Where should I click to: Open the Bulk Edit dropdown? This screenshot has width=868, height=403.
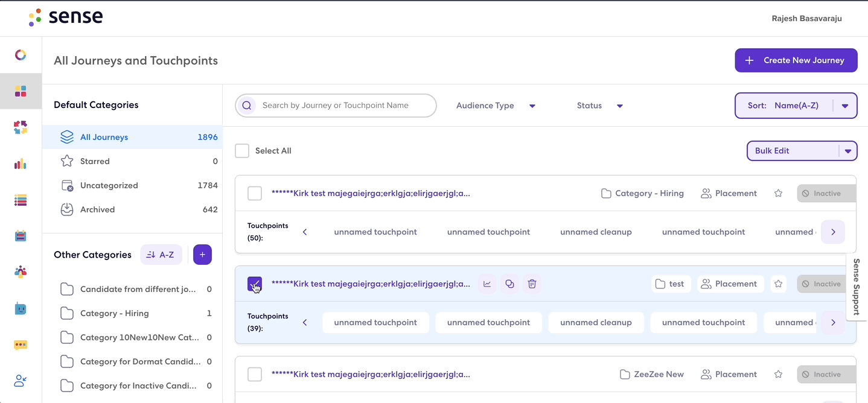(x=802, y=151)
